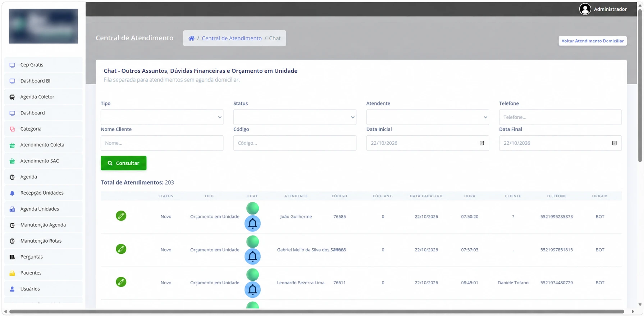Open Atendimento SAC in the sidebar
The width and height of the screenshot is (644, 316).
pyautogui.click(x=43, y=161)
